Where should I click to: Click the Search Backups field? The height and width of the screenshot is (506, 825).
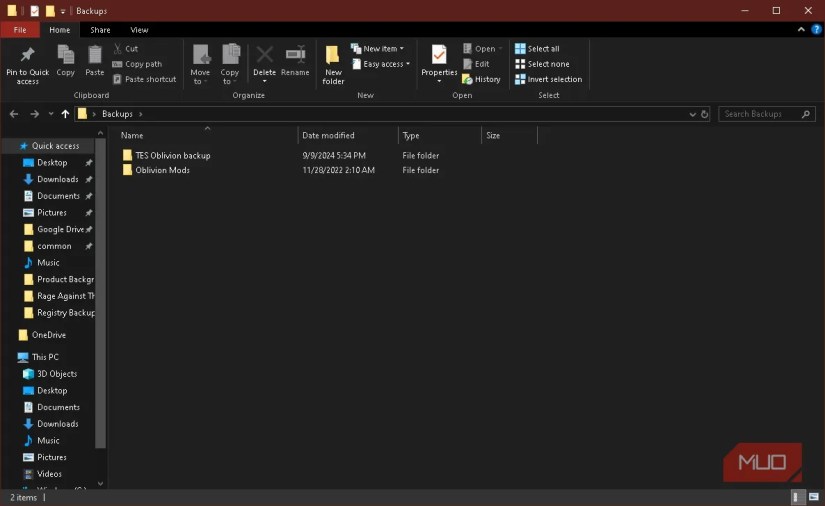pyautogui.click(x=767, y=114)
